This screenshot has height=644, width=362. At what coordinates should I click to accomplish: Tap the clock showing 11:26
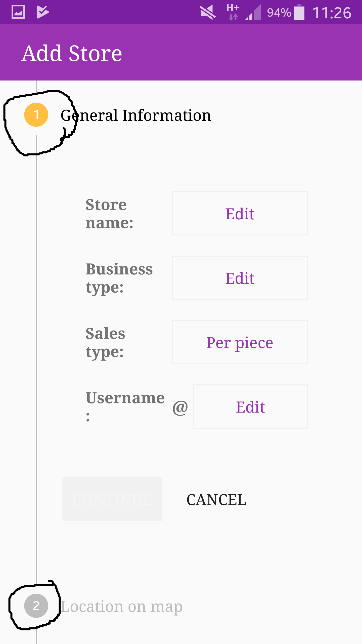[x=332, y=13]
